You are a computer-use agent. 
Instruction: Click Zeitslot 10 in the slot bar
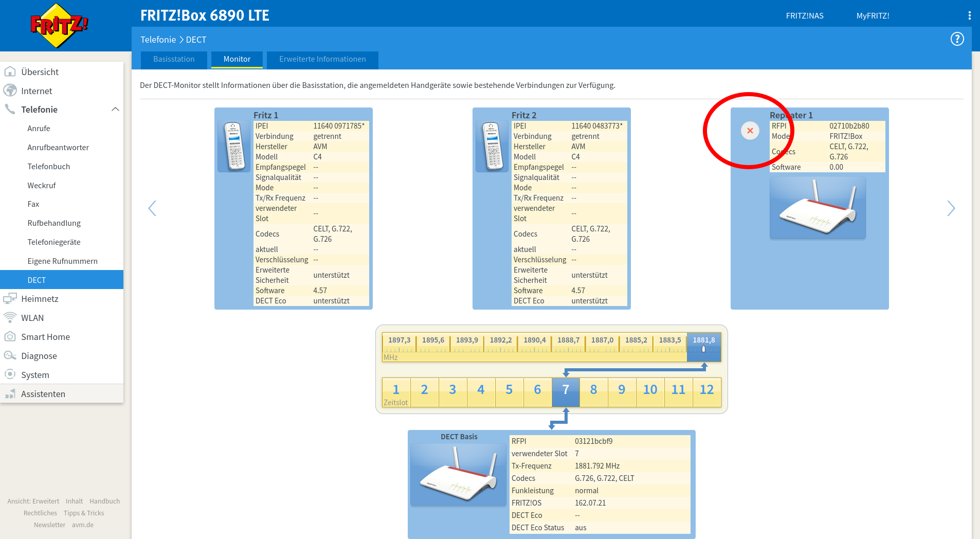650,392
